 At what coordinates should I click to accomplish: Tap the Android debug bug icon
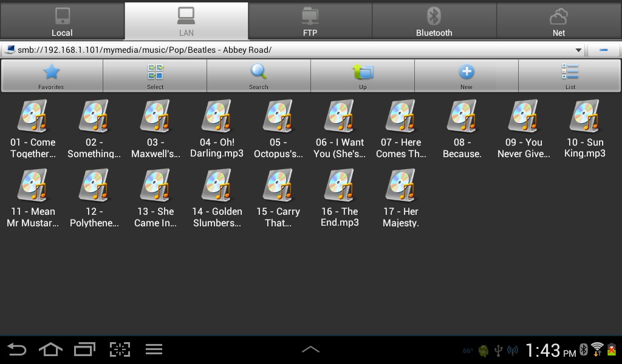point(484,351)
